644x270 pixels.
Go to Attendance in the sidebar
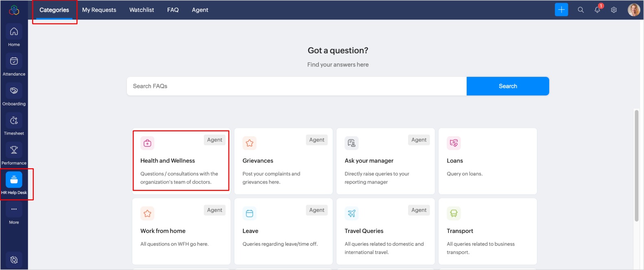[x=14, y=61]
